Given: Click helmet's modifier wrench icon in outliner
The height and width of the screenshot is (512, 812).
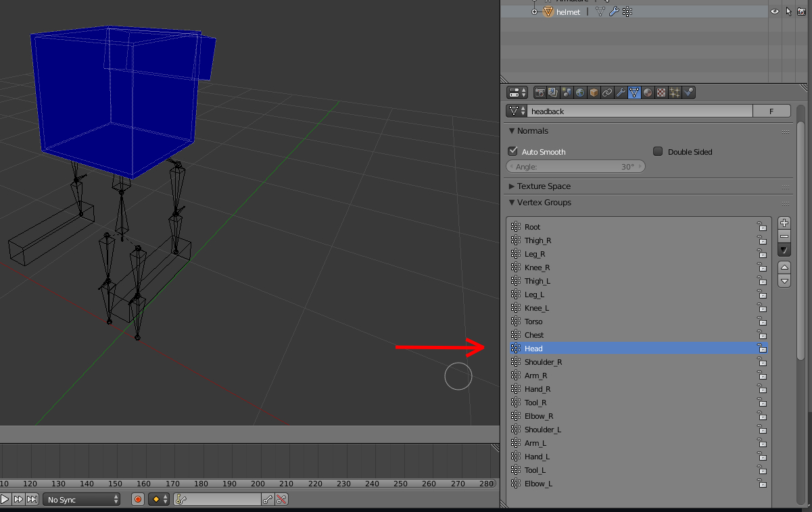Looking at the screenshot, I should 614,11.
